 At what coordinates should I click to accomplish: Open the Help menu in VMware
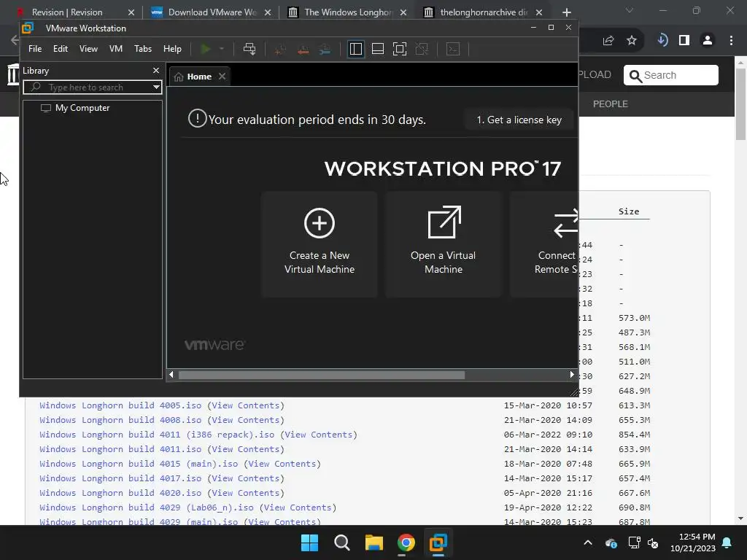tap(172, 49)
